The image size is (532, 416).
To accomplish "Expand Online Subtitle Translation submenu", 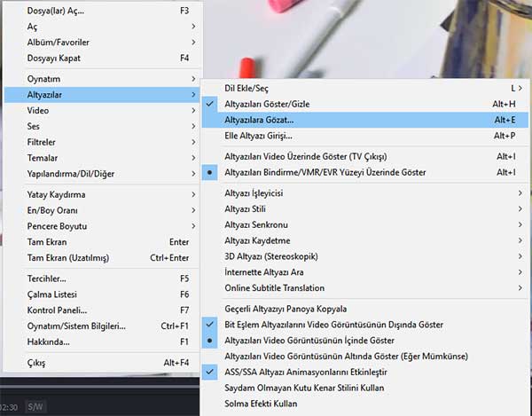I will (x=365, y=287).
